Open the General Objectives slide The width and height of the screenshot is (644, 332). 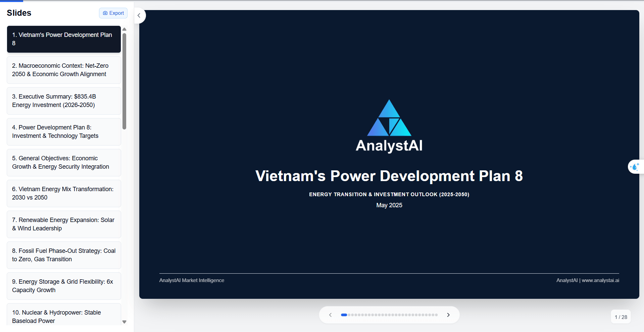point(63,163)
